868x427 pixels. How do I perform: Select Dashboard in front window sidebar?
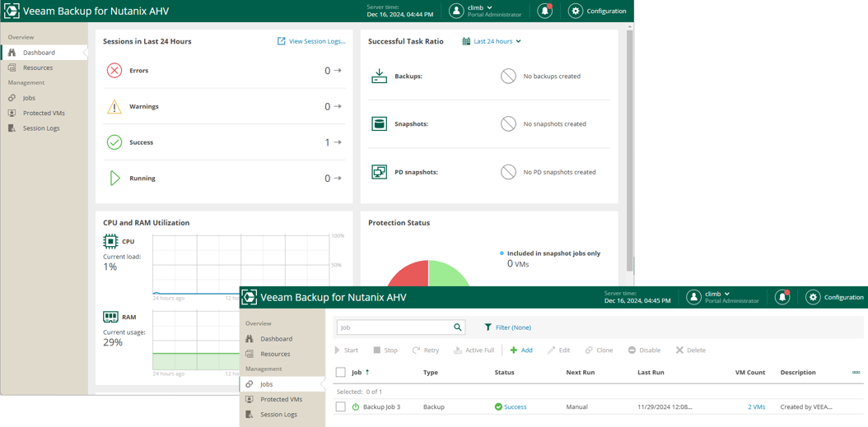pos(282,338)
